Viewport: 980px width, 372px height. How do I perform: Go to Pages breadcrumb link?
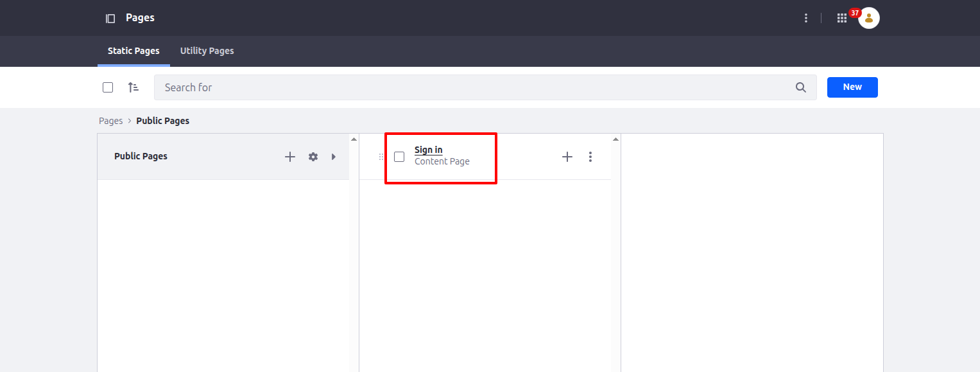tap(111, 121)
